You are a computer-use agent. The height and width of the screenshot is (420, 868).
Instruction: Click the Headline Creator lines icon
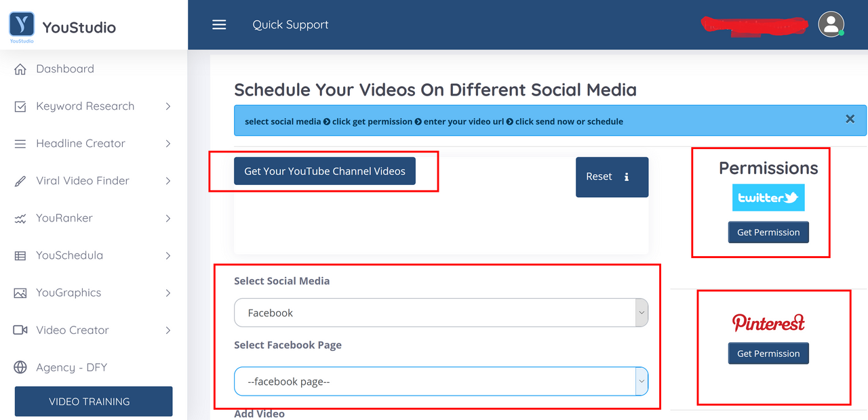(20, 144)
